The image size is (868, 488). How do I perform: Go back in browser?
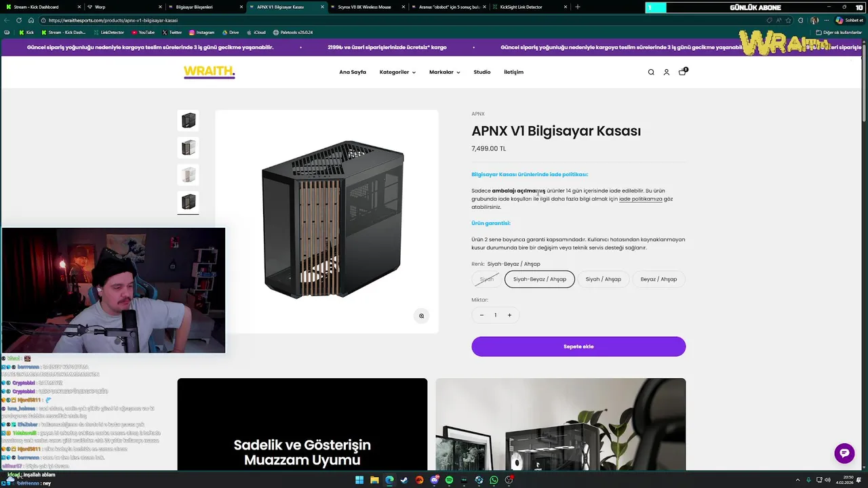pyautogui.click(x=7, y=20)
